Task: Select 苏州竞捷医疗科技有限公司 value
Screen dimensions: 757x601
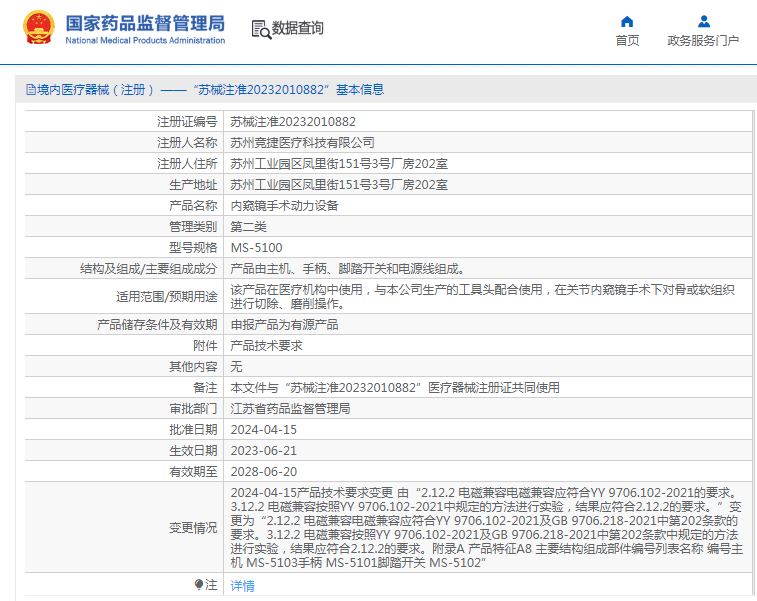Action: [x=302, y=143]
